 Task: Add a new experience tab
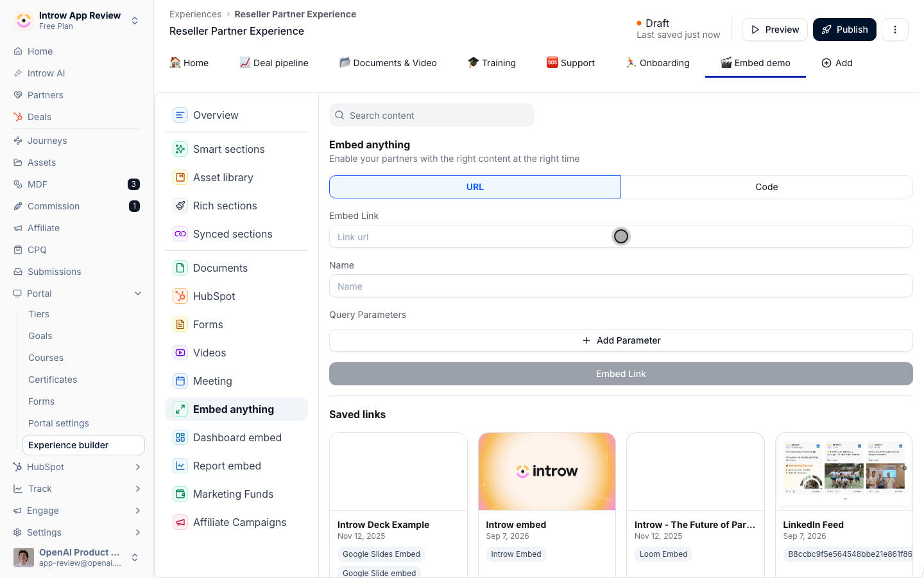[837, 63]
